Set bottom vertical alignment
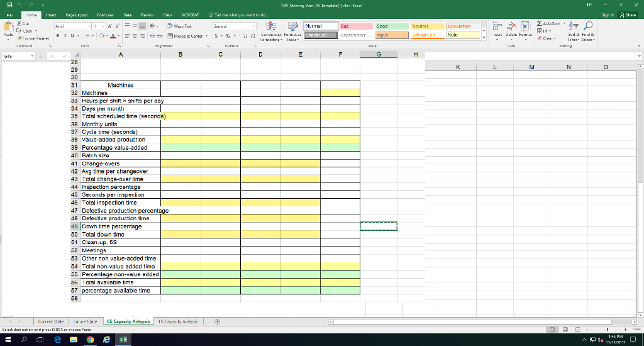 tap(142, 26)
